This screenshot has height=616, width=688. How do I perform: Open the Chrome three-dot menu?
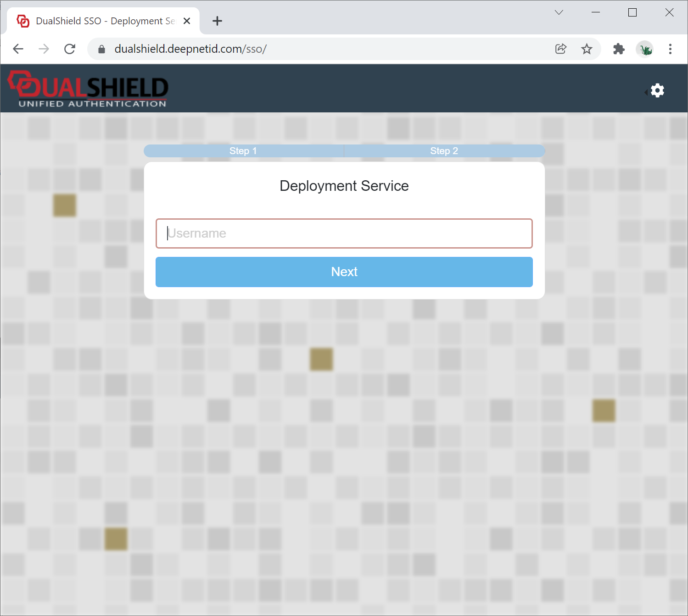pos(670,49)
